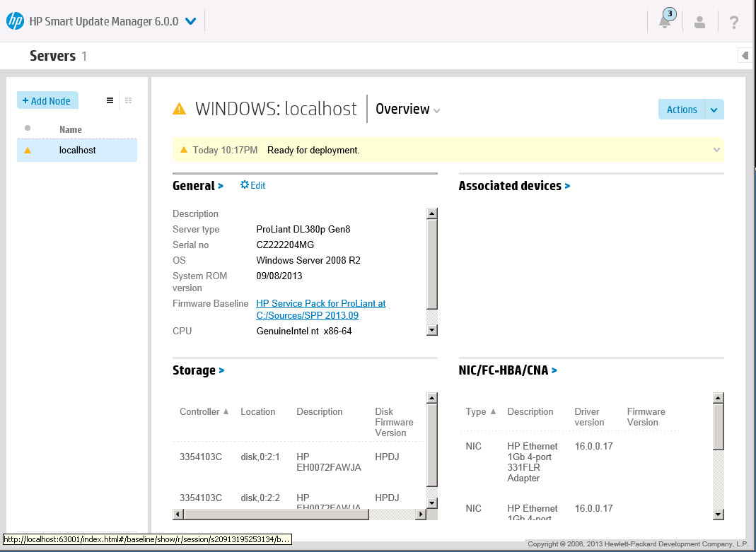Switch the node list to list view
The image size is (756, 552).
pyautogui.click(x=110, y=100)
